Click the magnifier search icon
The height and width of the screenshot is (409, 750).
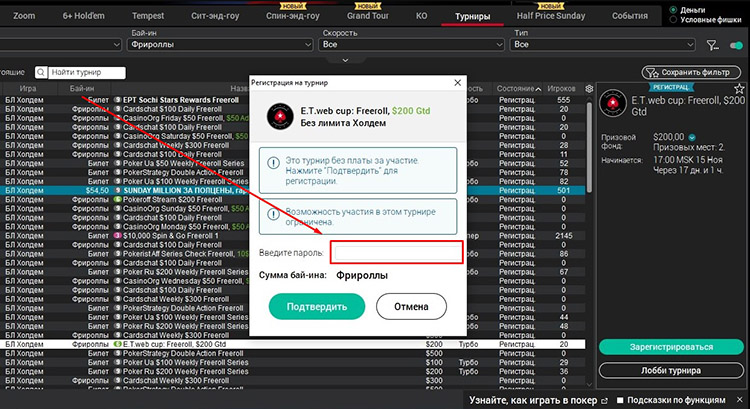pyautogui.click(x=41, y=72)
